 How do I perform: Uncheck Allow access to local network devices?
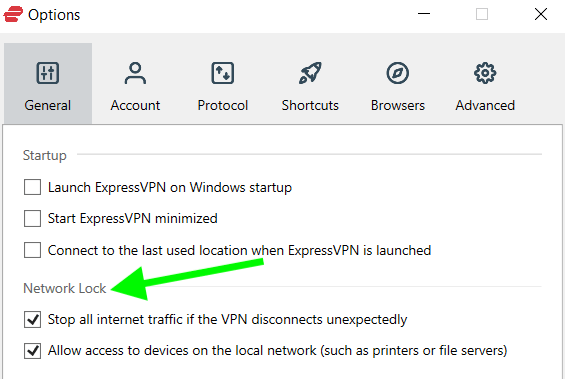(32, 351)
